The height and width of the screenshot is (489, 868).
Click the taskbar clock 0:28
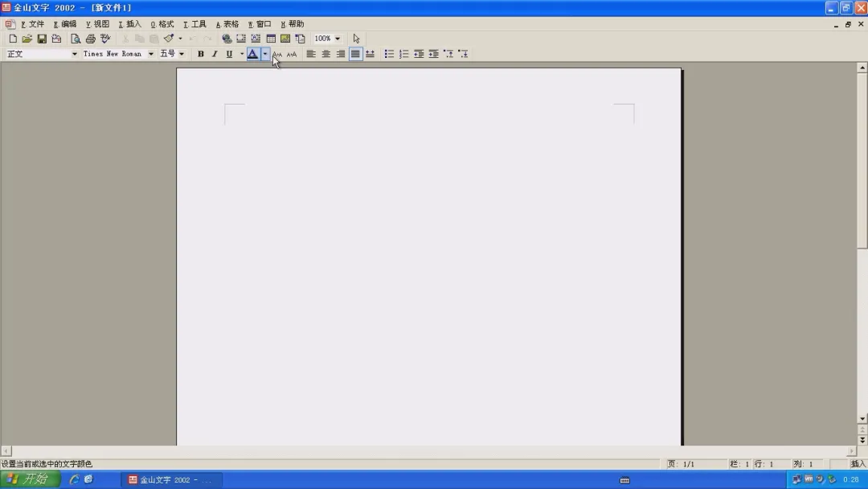point(851,479)
